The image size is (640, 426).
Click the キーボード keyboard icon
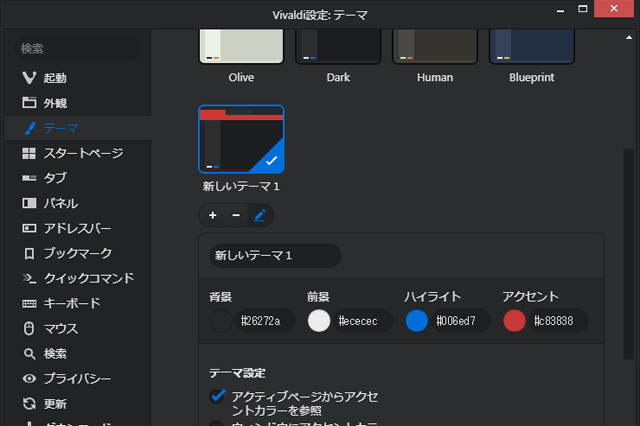(x=29, y=304)
